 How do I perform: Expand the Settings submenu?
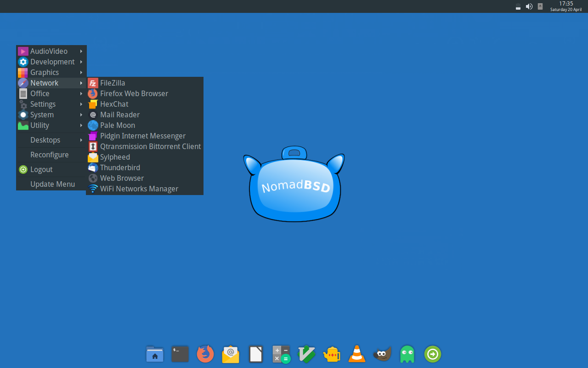pyautogui.click(x=42, y=104)
